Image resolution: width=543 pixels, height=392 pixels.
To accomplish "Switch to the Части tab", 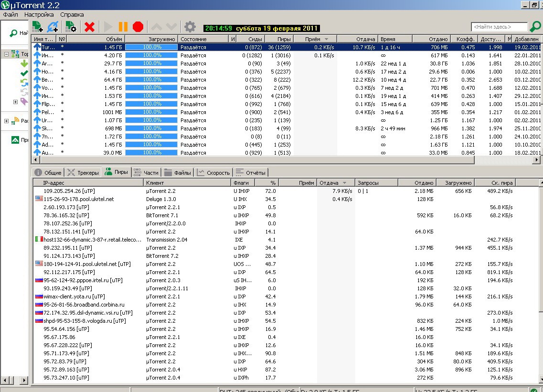I will (146, 172).
